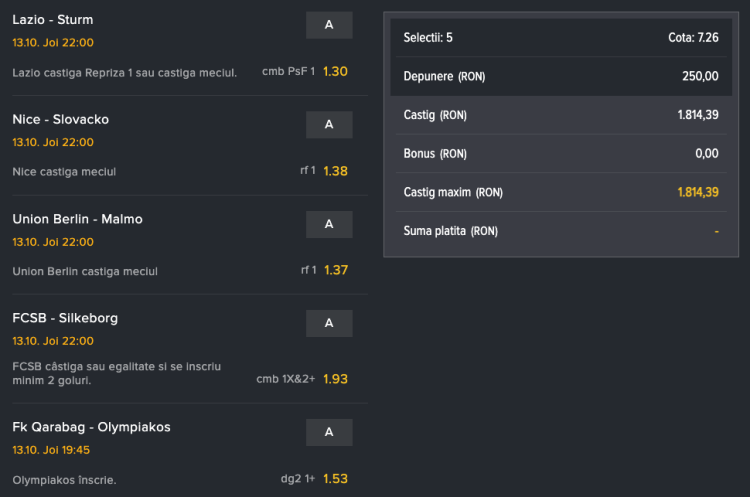Edit the Depunere stake value 250,00
Viewport: 750px width, 497px height.
[x=698, y=76]
